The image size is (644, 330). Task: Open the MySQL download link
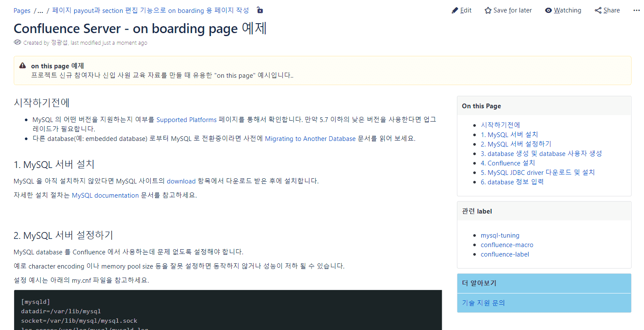click(x=181, y=181)
